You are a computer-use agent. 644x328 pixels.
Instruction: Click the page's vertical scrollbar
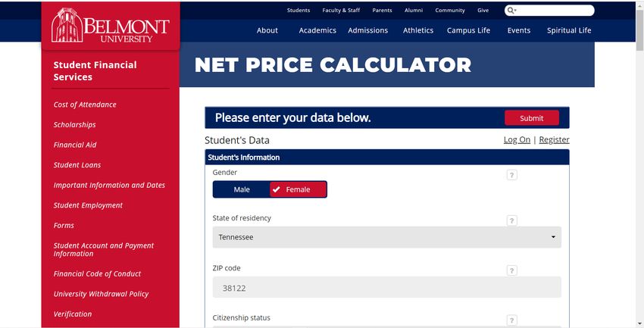[640, 164]
